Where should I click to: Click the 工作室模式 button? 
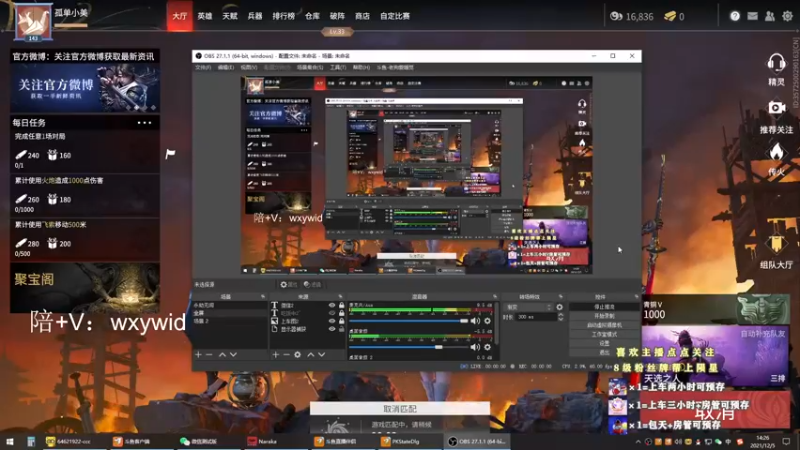pos(604,335)
